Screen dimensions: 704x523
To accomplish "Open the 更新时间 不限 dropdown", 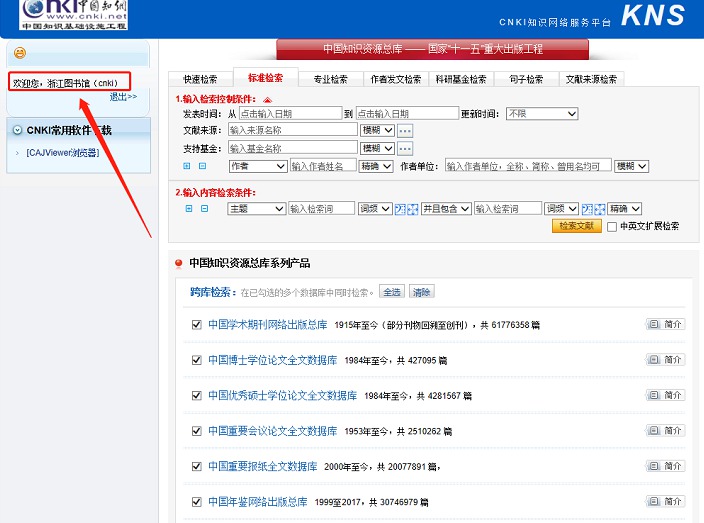I will click(x=542, y=114).
